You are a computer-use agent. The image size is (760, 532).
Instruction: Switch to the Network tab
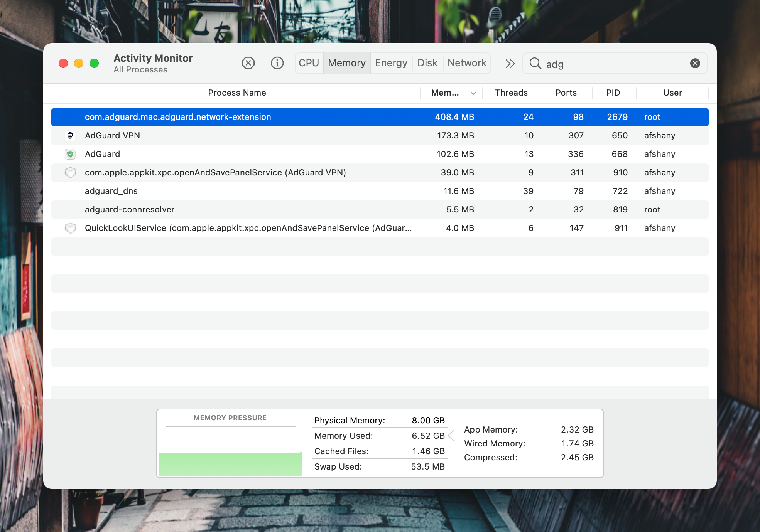(467, 63)
